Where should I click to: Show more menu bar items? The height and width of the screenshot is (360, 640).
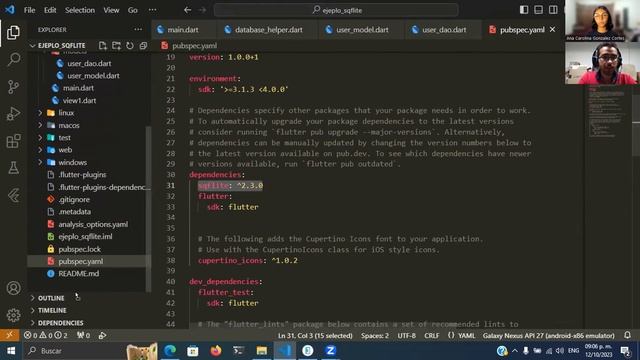click(152, 10)
